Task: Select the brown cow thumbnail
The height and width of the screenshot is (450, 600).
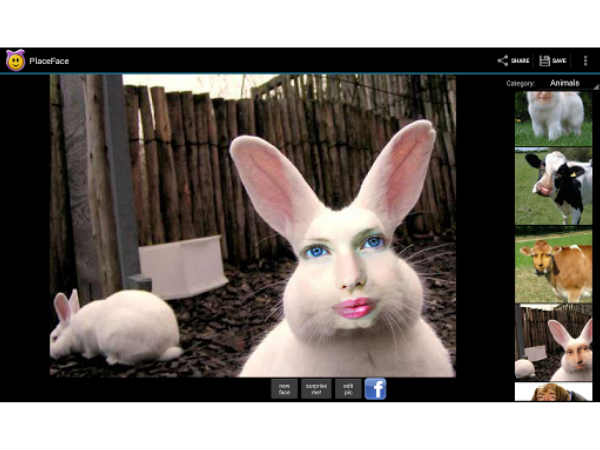Action: (x=553, y=266)
